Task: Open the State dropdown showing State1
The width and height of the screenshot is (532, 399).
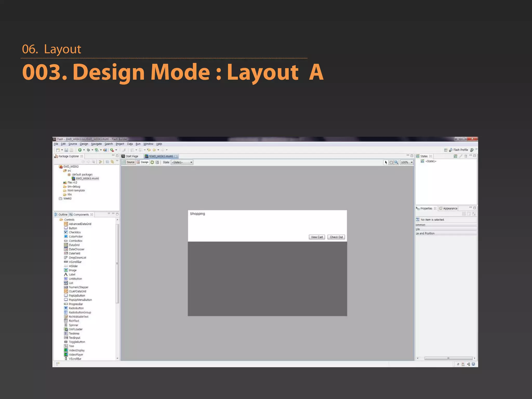Action: tap(182, 162)
